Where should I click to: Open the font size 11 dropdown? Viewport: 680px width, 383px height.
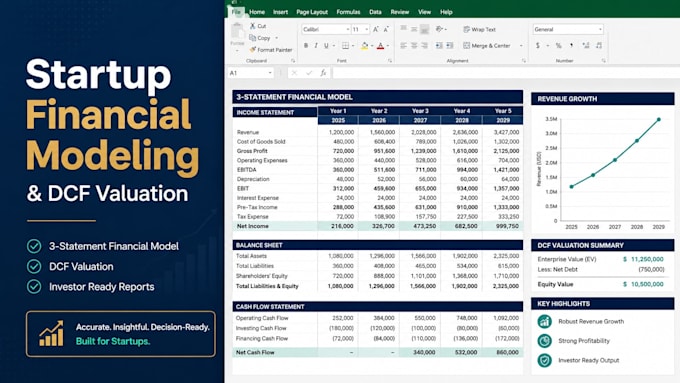(x=367, y=29)
